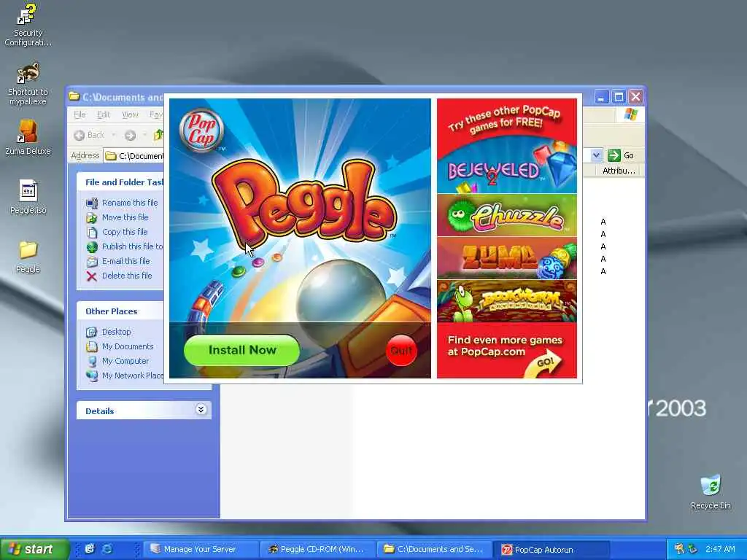Switch to PopCap Autorun taskbar button

(551, 550)
